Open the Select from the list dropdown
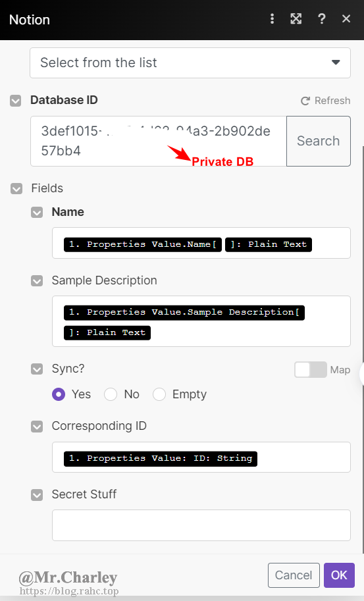Viewport: 364px width, 601px height. coord(190,63)
